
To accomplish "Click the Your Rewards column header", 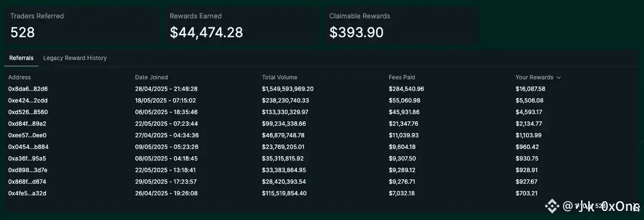I will point(535,77).
